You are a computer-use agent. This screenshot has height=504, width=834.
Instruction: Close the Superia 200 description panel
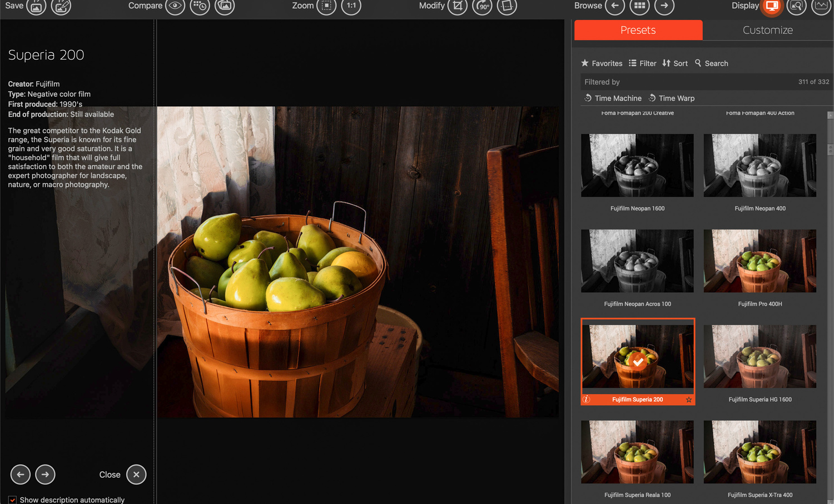pyautogui.click(x=136, y=475)
